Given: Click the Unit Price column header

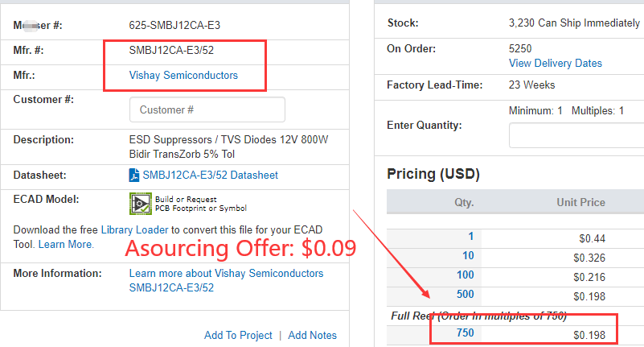Looking at the screenshot, I should [x=580, y=203].
